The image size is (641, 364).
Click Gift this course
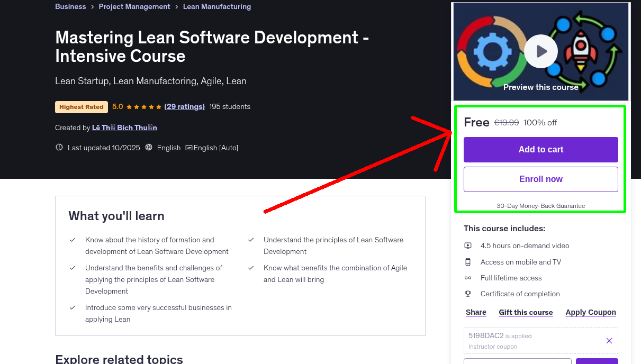[526, 312]
